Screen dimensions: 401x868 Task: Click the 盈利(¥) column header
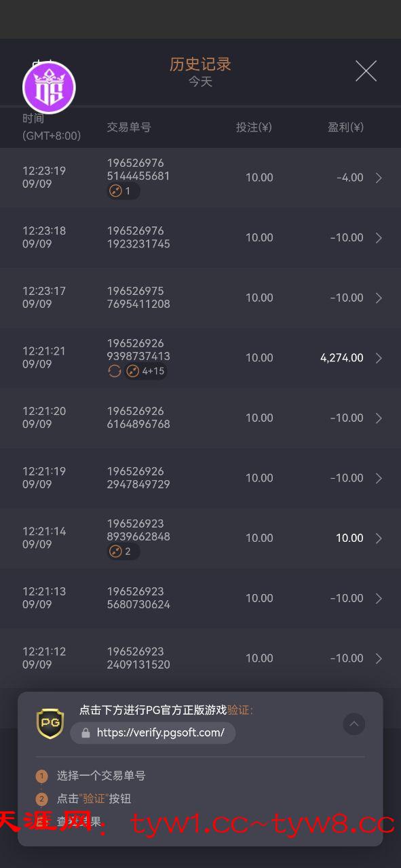(x=345, y=127)
